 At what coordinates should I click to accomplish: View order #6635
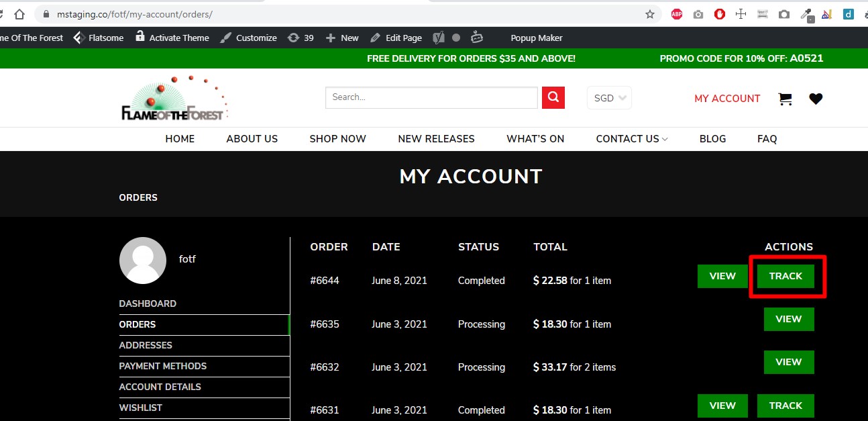click(x=789, y=319)
